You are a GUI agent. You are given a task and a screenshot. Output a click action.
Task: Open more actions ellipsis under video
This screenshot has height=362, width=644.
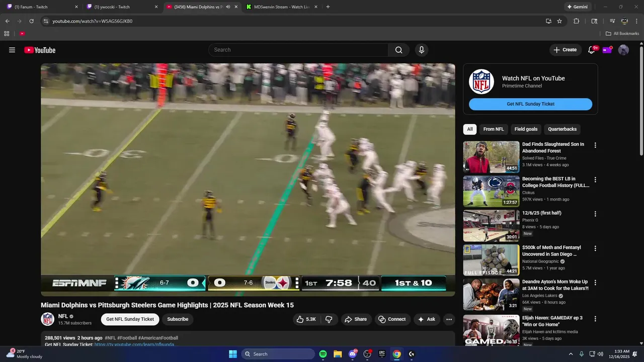click(x=449, y=319)
